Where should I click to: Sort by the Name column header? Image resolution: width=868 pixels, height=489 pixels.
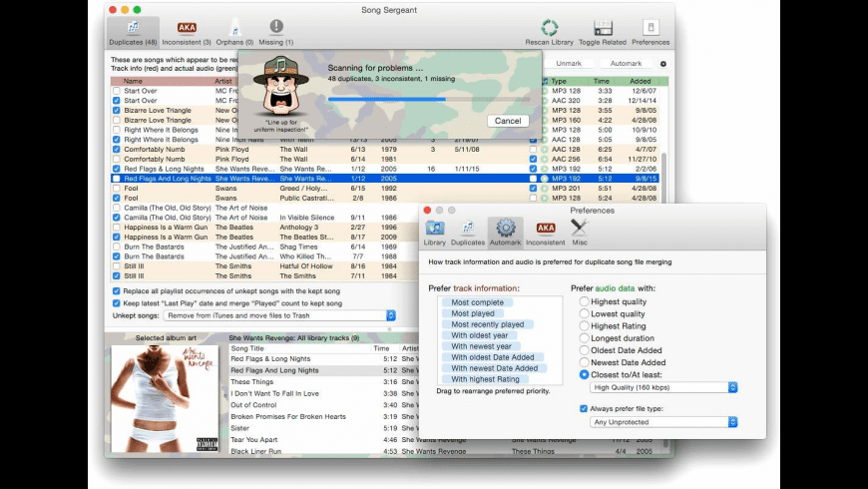(x=133, y=82)
